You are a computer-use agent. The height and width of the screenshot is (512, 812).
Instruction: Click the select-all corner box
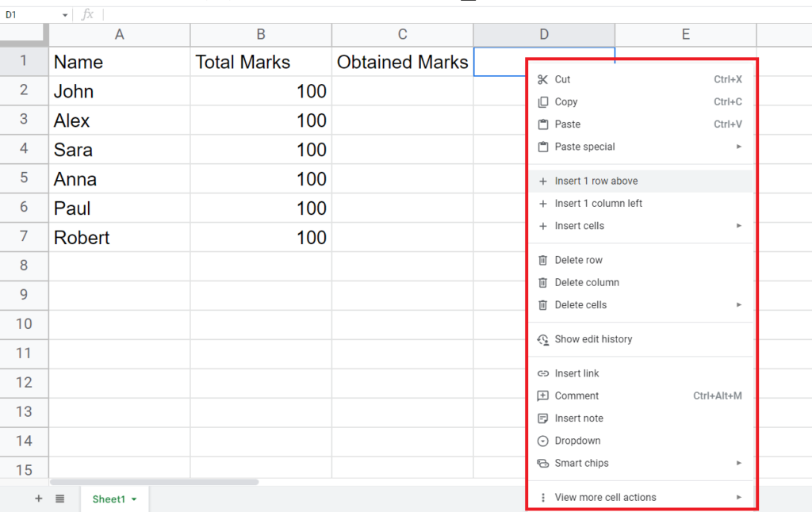24,35
